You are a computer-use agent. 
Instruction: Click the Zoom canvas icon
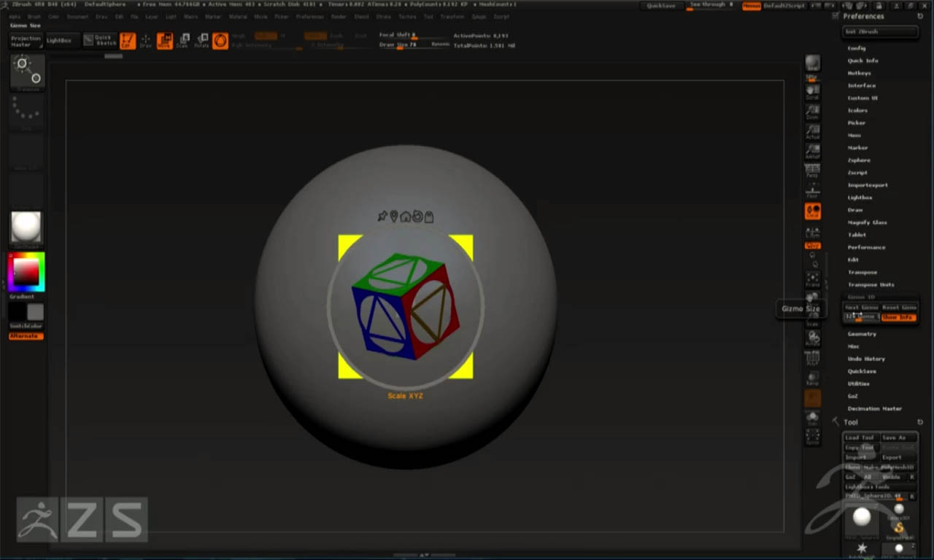click(x=812, y=112)
